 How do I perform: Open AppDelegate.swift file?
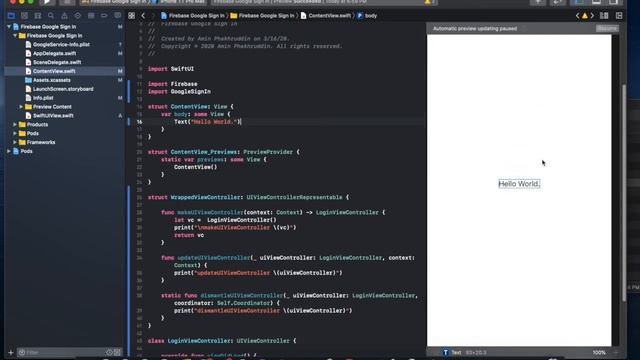pos(54,53)
